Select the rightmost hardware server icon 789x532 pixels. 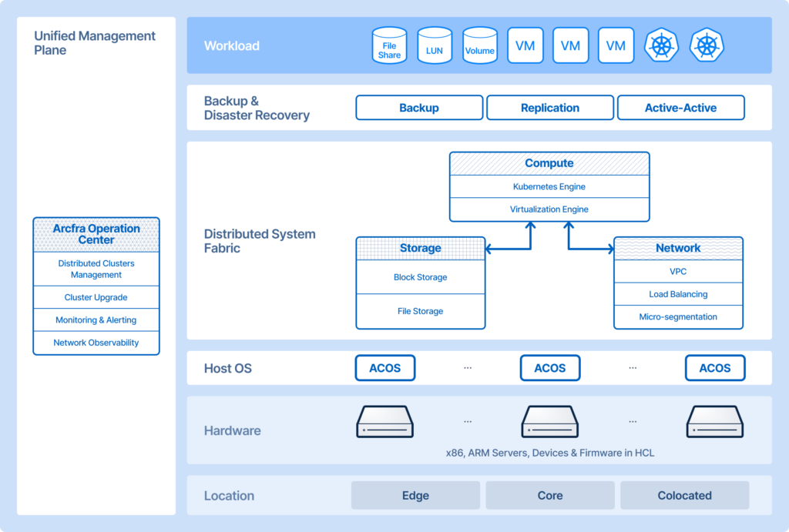pos(715,422)
